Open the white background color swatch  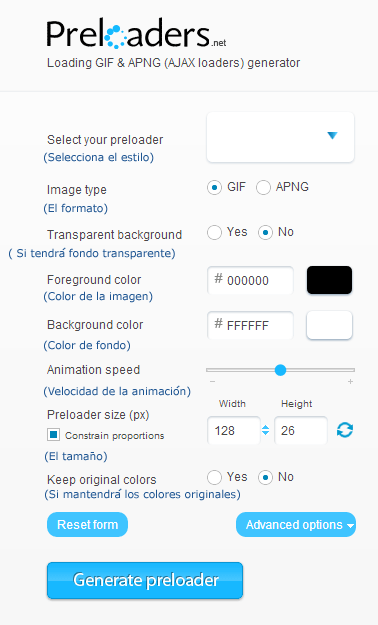tap(329, 325)
